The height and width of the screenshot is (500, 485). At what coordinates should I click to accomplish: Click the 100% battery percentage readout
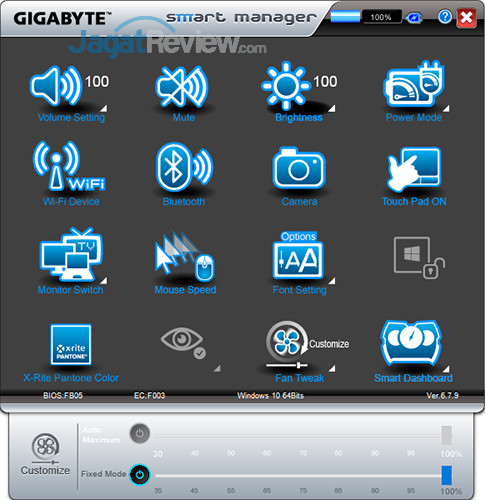tap(381, 17)
